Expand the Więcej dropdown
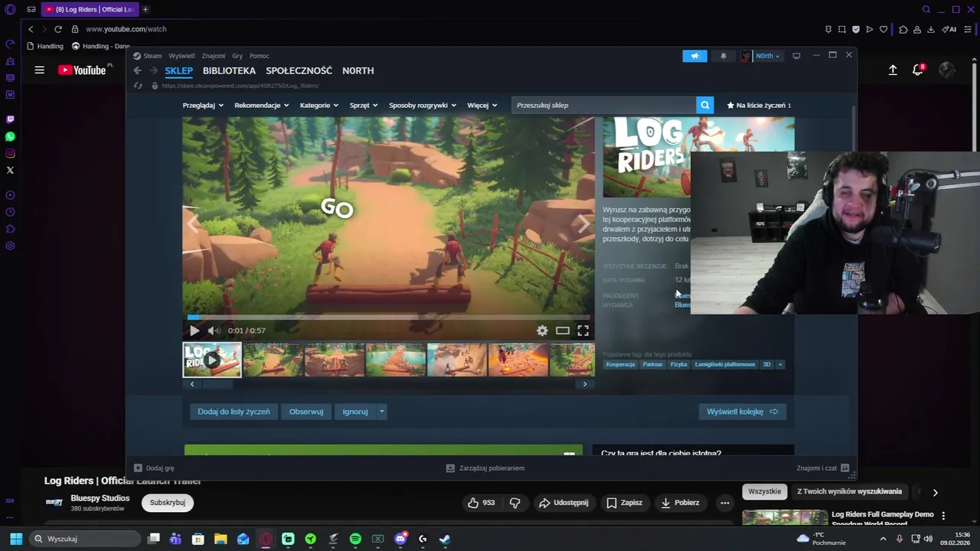Screen dimensions: 980x551 [x=482, y=106]
